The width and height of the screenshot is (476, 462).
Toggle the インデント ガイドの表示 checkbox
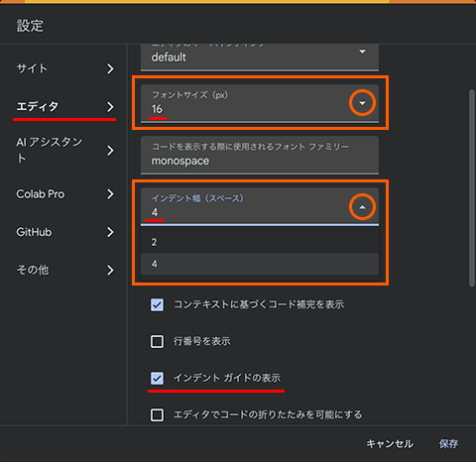pyautogui.click(x=157, y=378)
